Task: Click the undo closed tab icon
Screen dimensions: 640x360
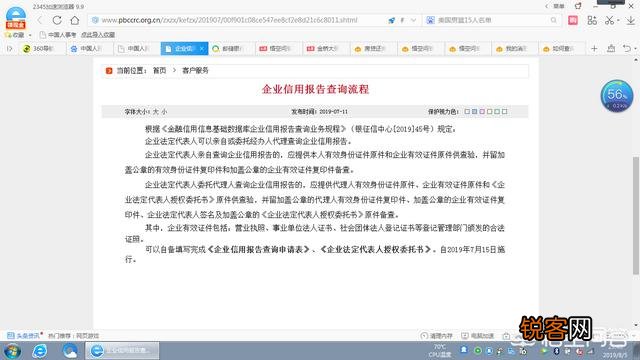Action: [627, 49]
